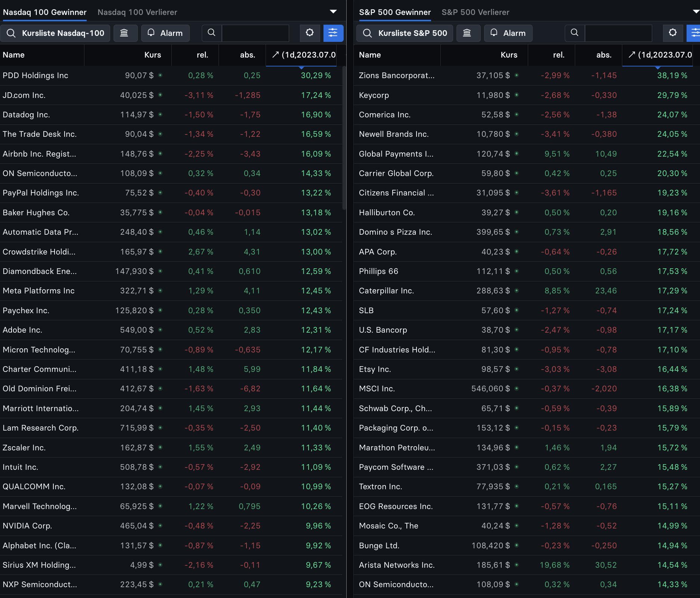Click the search magnifier icon in S&P 500 panel
Image resolution: width=700 pixels, height=598 pixels.
575,33
